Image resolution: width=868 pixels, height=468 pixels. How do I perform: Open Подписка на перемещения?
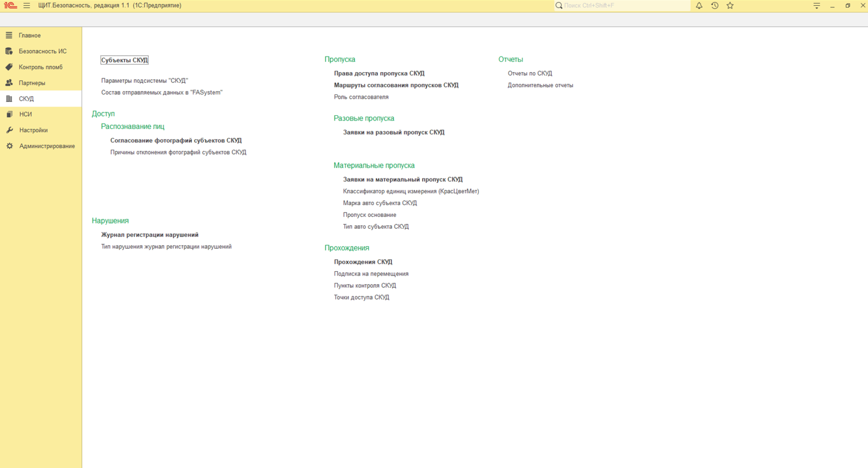pos(371,274)
